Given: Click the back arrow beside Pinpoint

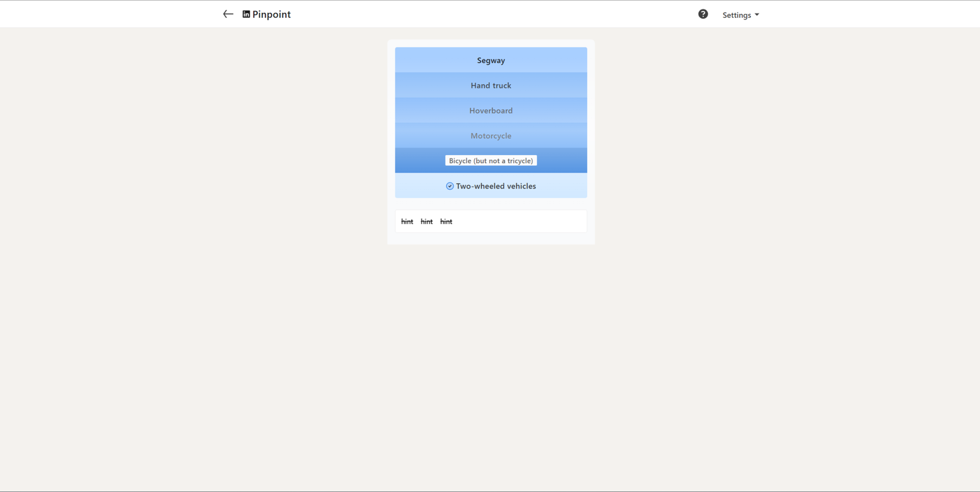Looking at the screenshot, I should coord(228,14).
